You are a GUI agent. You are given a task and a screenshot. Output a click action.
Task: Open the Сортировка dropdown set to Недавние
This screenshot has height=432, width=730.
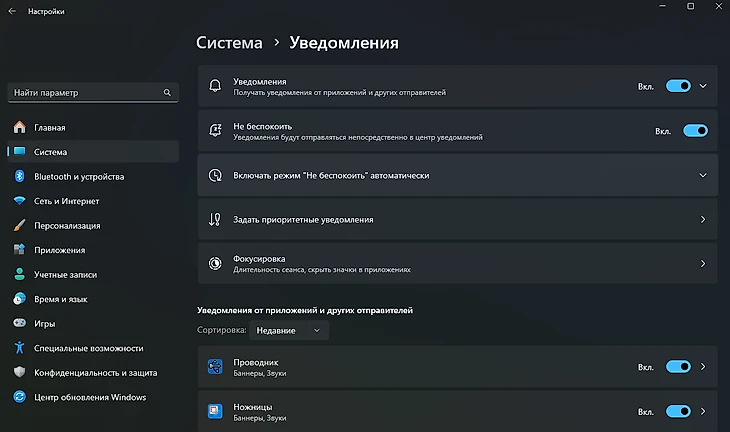288,330
